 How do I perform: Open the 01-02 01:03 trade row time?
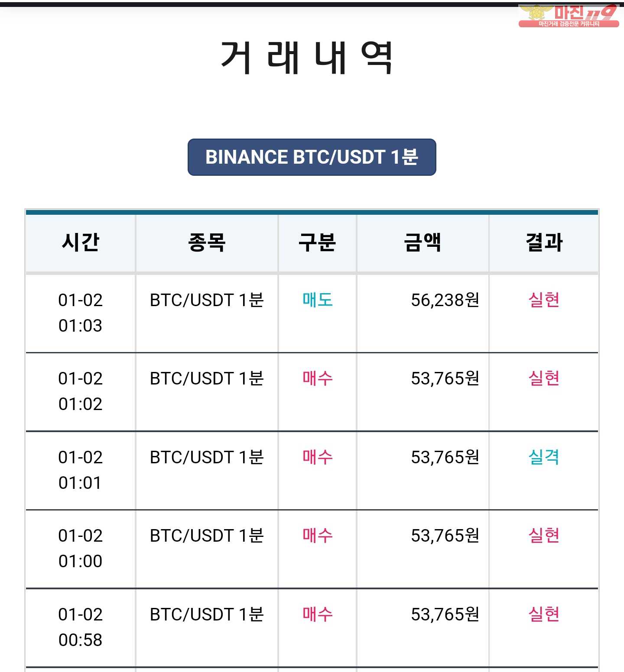[81, 313]
